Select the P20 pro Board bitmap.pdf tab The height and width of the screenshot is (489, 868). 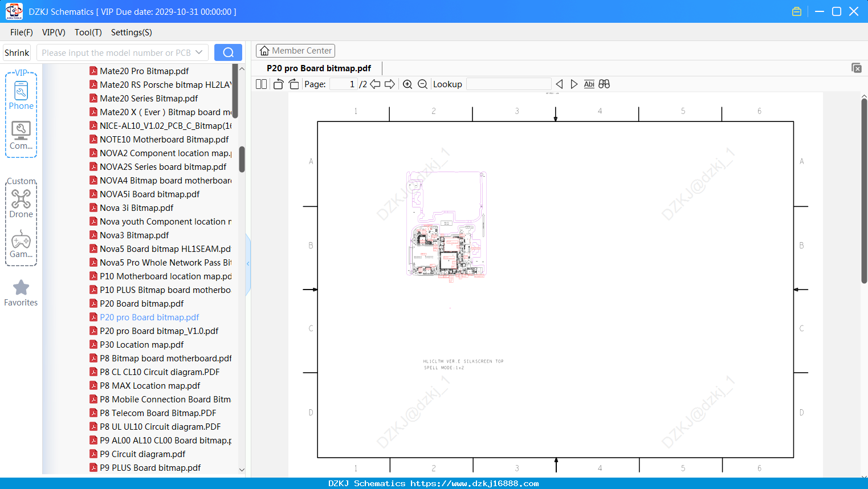[319, 68]
